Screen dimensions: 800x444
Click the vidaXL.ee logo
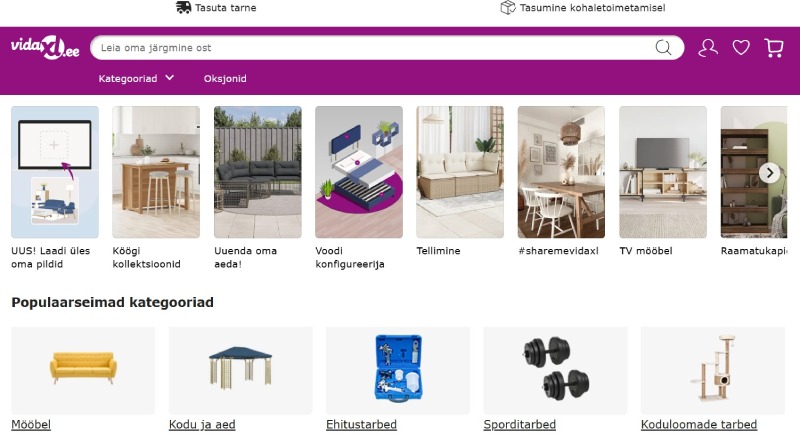pyautogui.click(x=45, y=47)
